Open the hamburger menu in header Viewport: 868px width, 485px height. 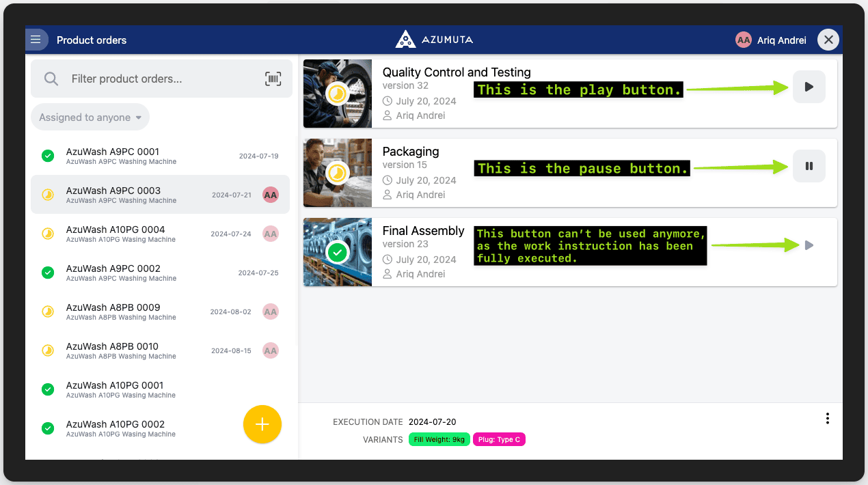(36, 40)
